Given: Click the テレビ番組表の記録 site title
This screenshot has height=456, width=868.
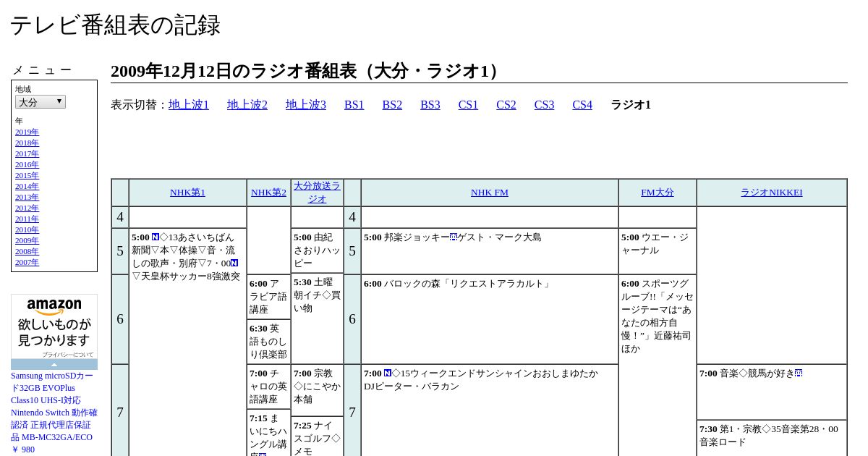Looking at the screenshot, I should [x=116, y=25].
